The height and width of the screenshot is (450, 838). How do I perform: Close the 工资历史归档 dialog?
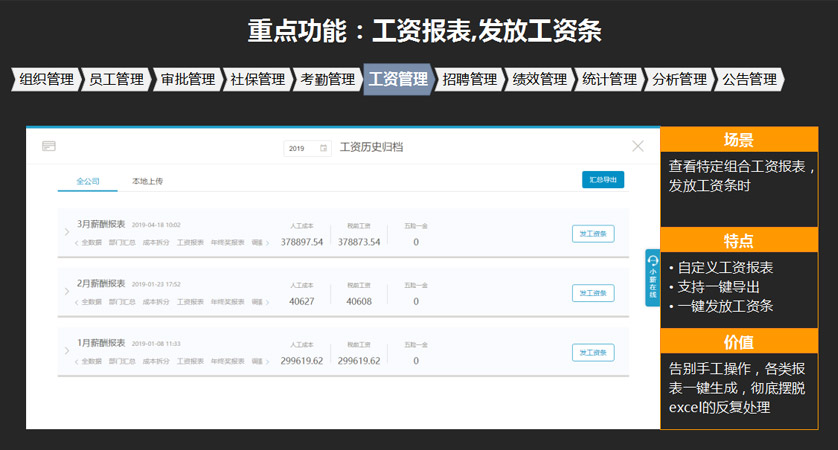638,146
